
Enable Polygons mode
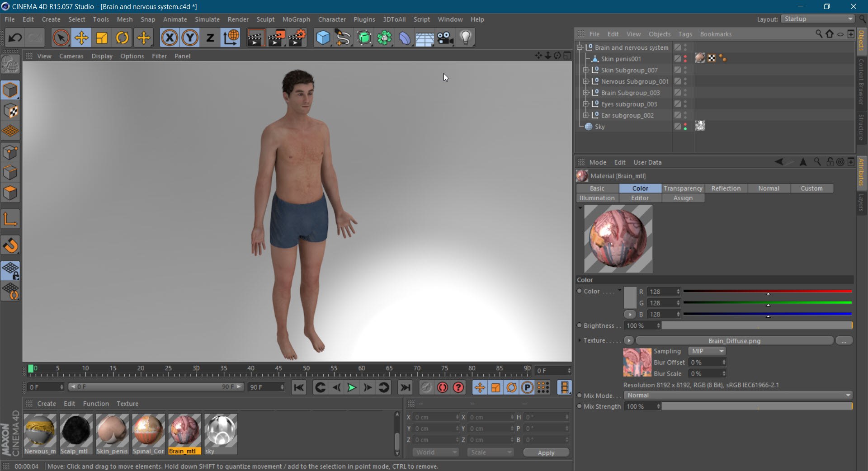[10, 193]
